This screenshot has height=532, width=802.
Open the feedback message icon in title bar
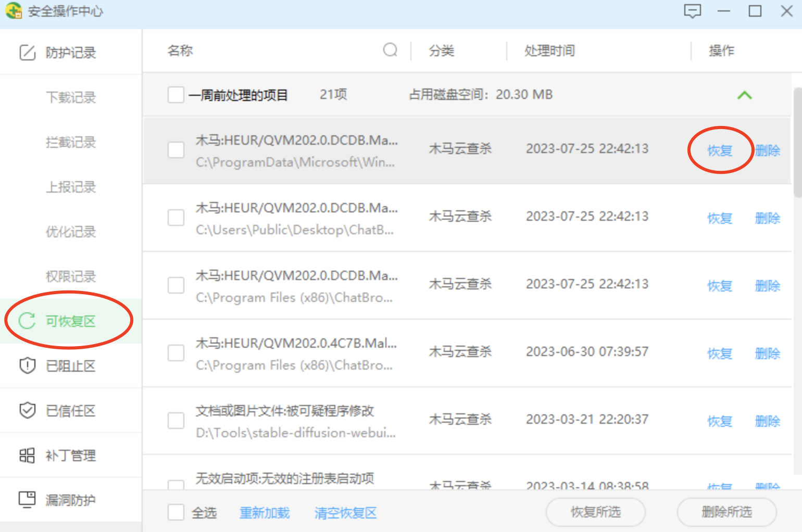tap(692, 11)
